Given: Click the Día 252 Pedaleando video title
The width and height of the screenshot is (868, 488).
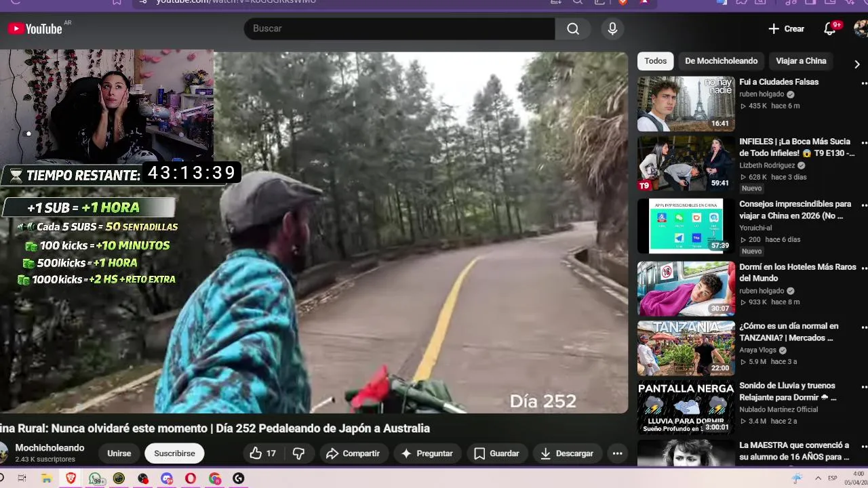Looking at the screenshot, I should click(215, 428).
